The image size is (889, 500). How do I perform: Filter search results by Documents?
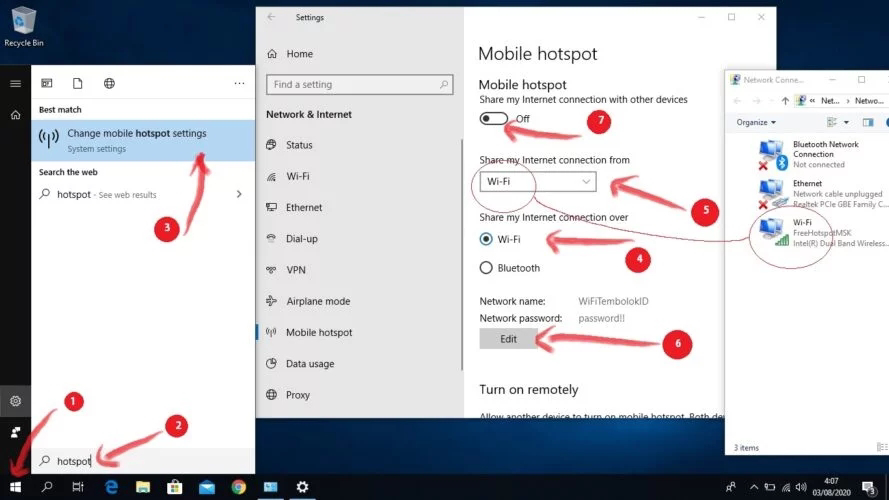click(x=78, y=83)
